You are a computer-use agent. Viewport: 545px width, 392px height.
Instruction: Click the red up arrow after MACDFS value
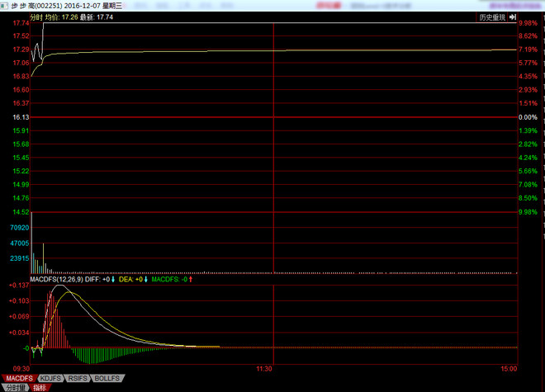coord(191,280)
